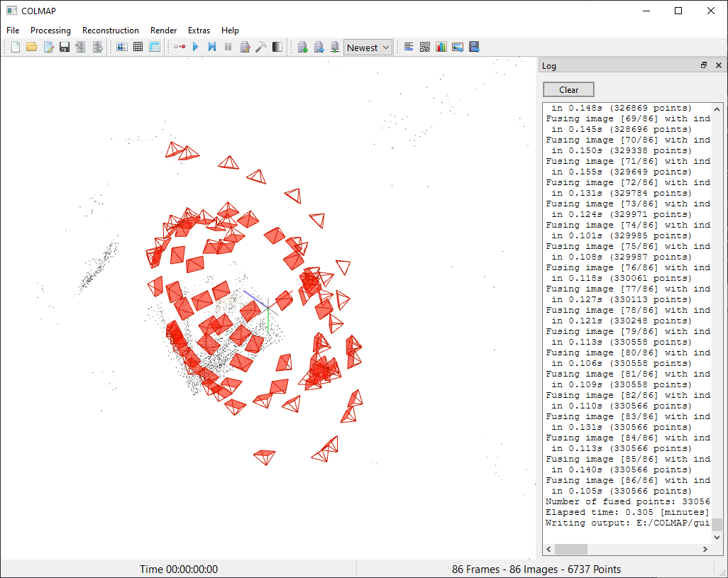This screenshot has height=578, width=728.
Task: Pause the running reconstruction
Action: [228, 46]
